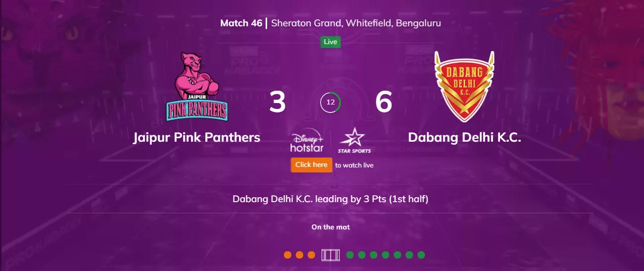Image resolution: width=644 pixels, height=271 pixels.
Task: Click the On the mat heading
Action: tap(331, 227)
